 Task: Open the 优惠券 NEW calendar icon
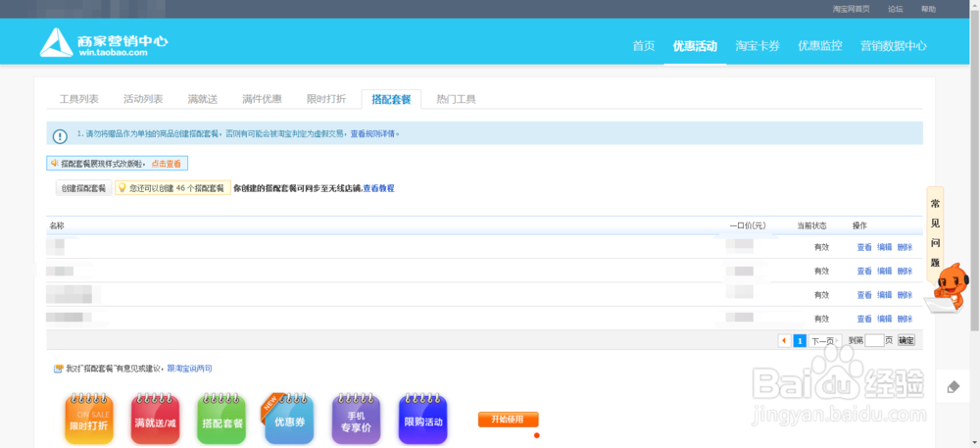(289, 419)
